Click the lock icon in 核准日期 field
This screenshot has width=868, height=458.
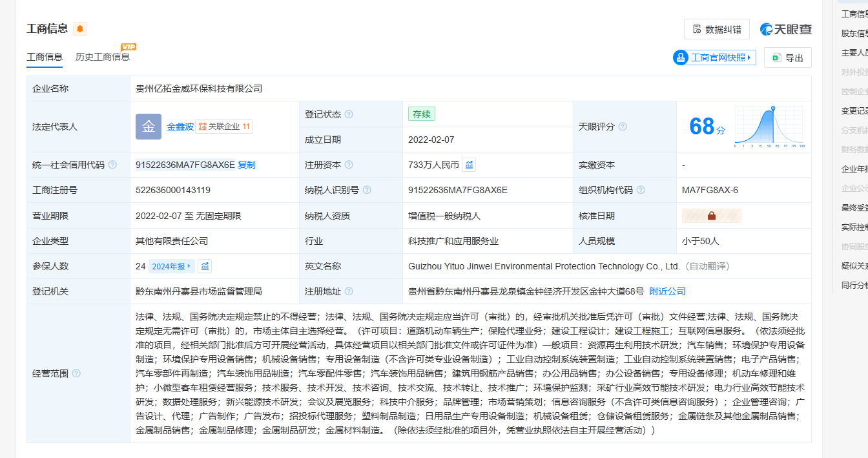coord(711,216)
